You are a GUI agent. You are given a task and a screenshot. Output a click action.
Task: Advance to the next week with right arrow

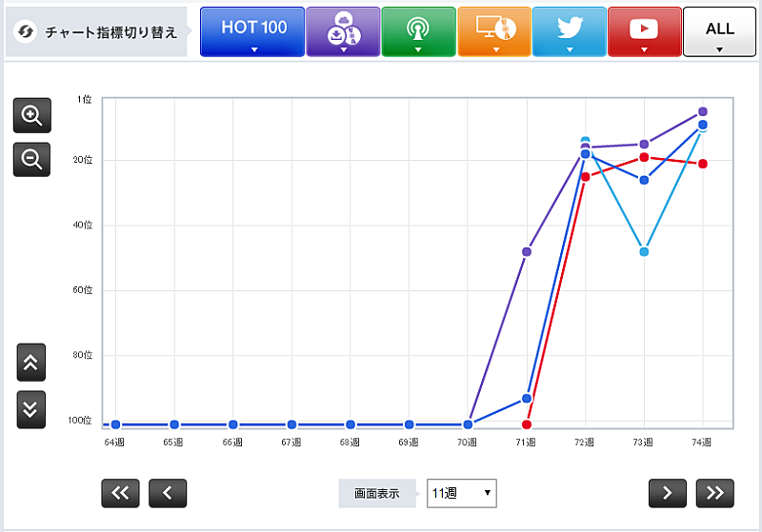pos(668,492)
